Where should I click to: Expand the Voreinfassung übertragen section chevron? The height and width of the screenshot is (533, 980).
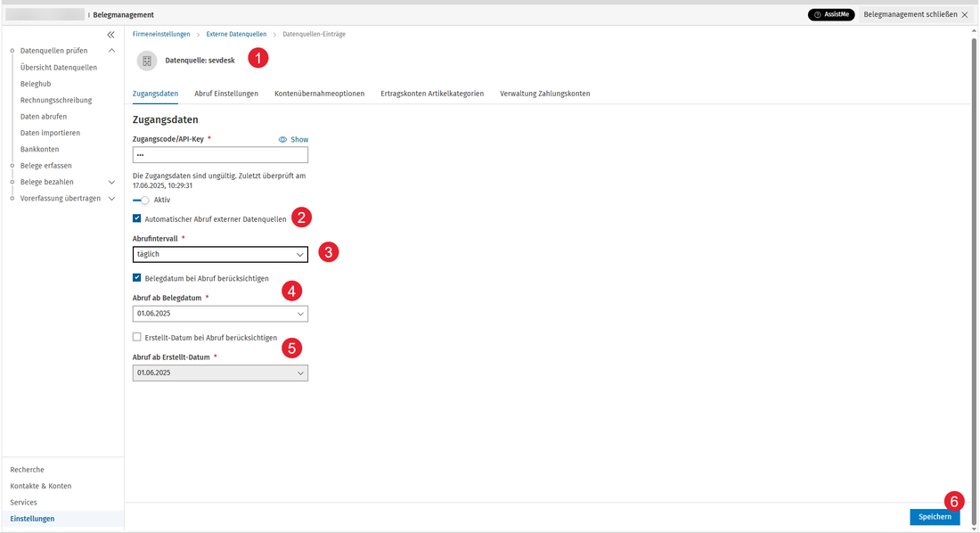[x=112, y=198]
